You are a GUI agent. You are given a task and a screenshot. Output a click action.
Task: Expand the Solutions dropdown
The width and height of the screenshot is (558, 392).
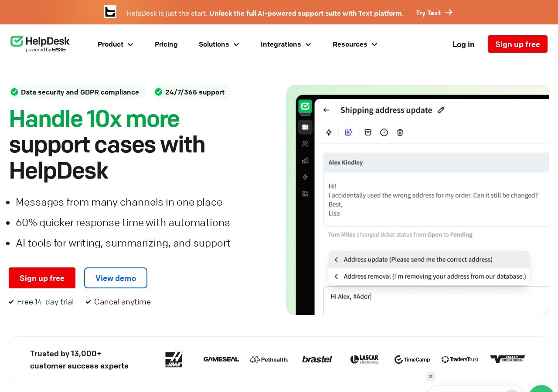click(219, 44)
